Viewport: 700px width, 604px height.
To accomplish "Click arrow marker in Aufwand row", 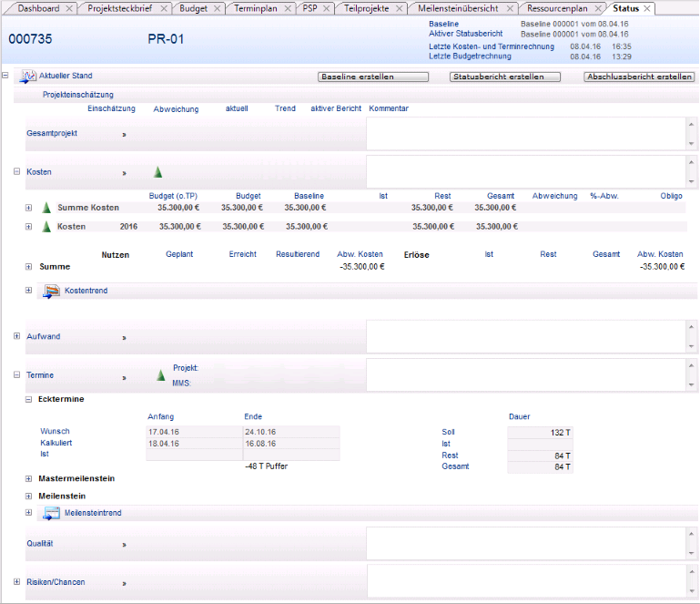I will pyautogui.click(x=124, y=338).
